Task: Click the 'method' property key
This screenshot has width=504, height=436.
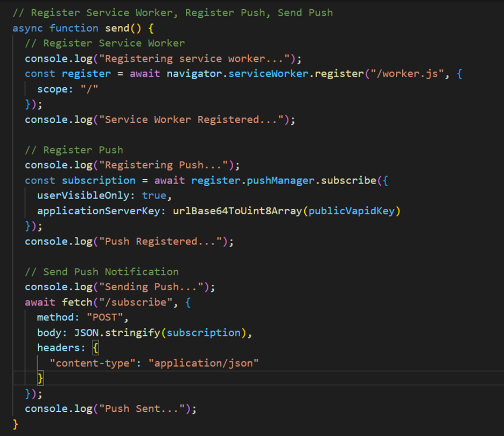Action: point(55,318)
